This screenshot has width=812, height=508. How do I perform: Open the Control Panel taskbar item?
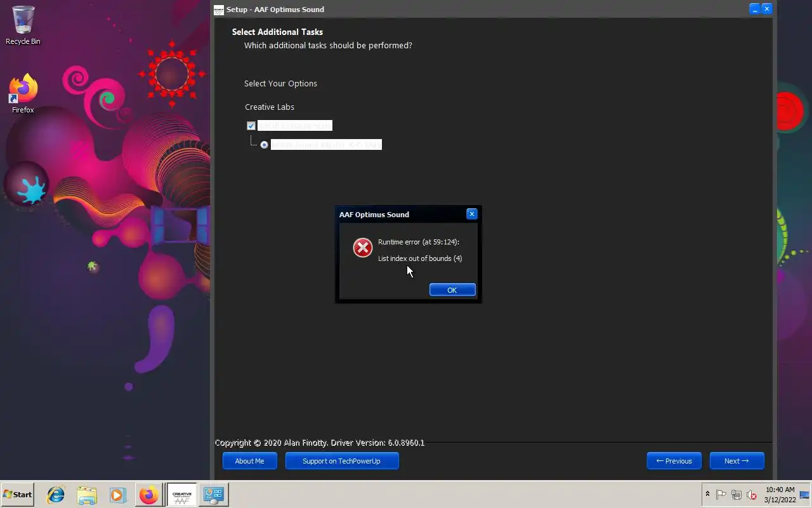pyautogui.click(x=213, y=495)
